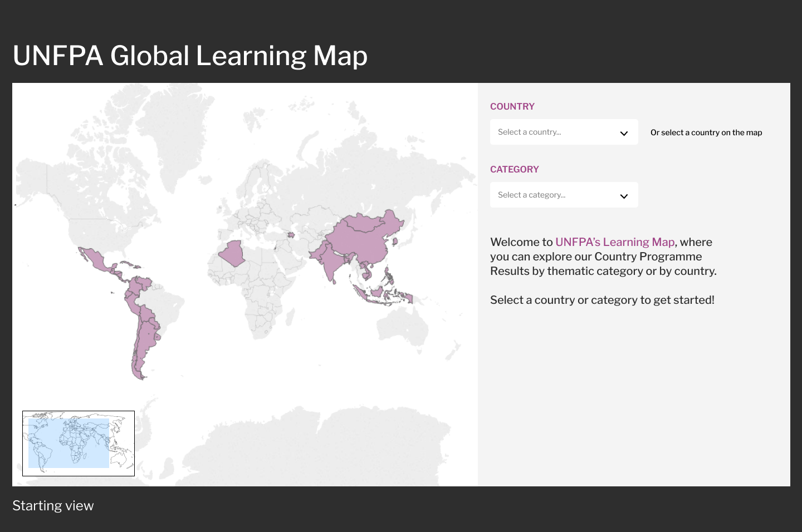802x532 pixels.
Task: Click the UNFPA Global Learning Map title
Action: coord(190,56)
